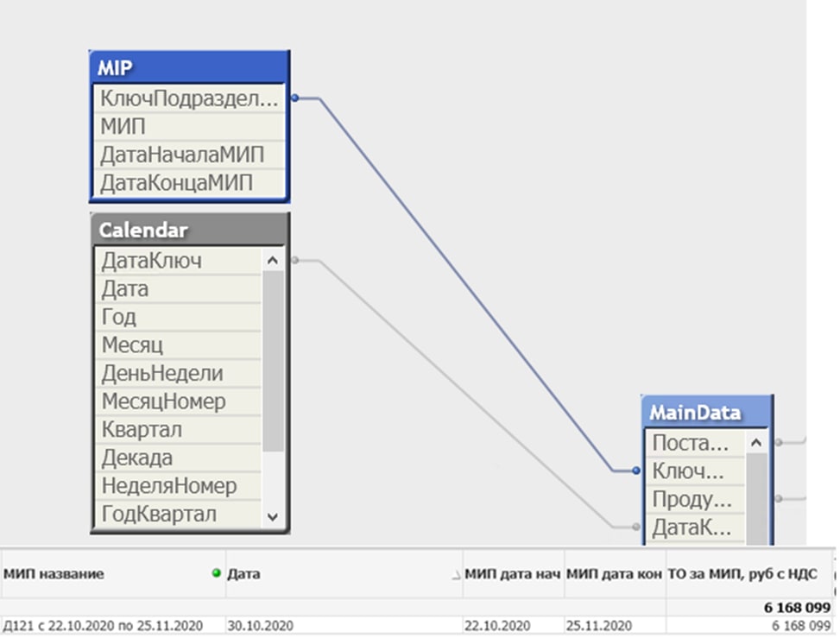The width and height of the screenshot is (840, 638).
Task: Select the МИП field in MIP table
Action: click(x=189, y=126)
